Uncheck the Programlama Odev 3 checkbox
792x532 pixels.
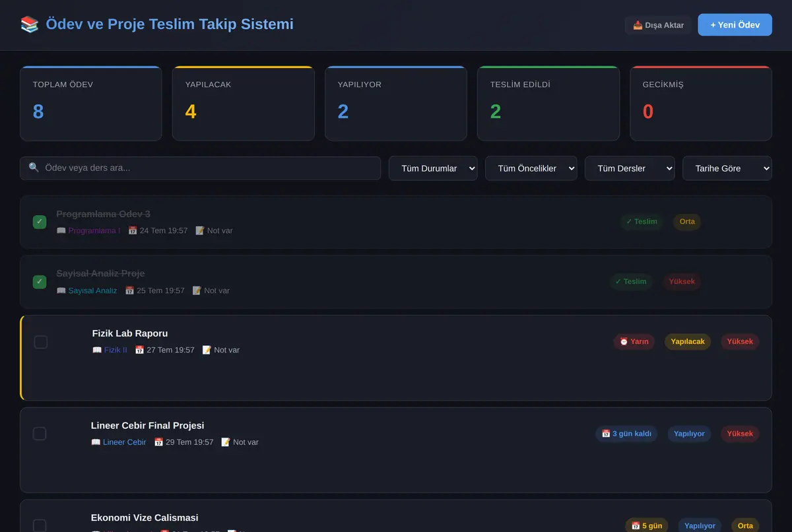tap(40, 222)
